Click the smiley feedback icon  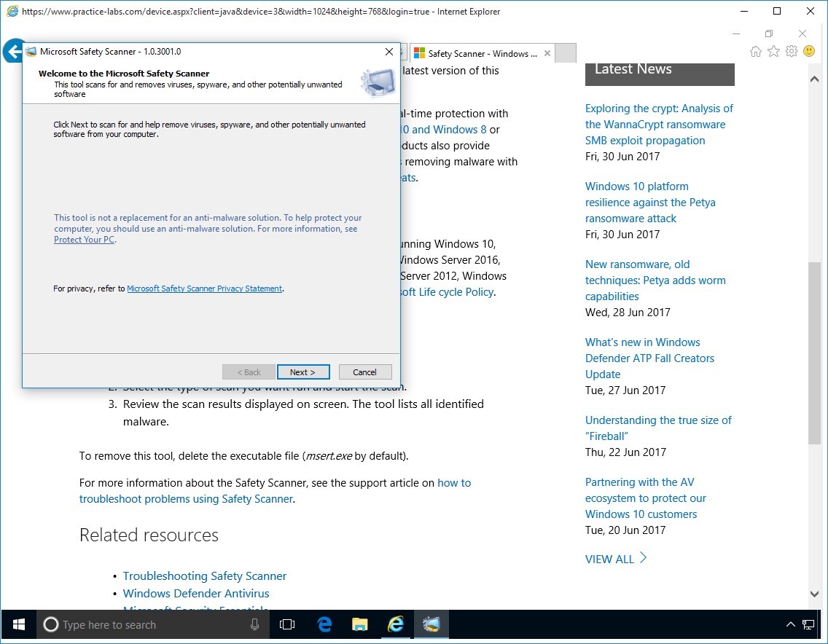(x=809, y=52)
